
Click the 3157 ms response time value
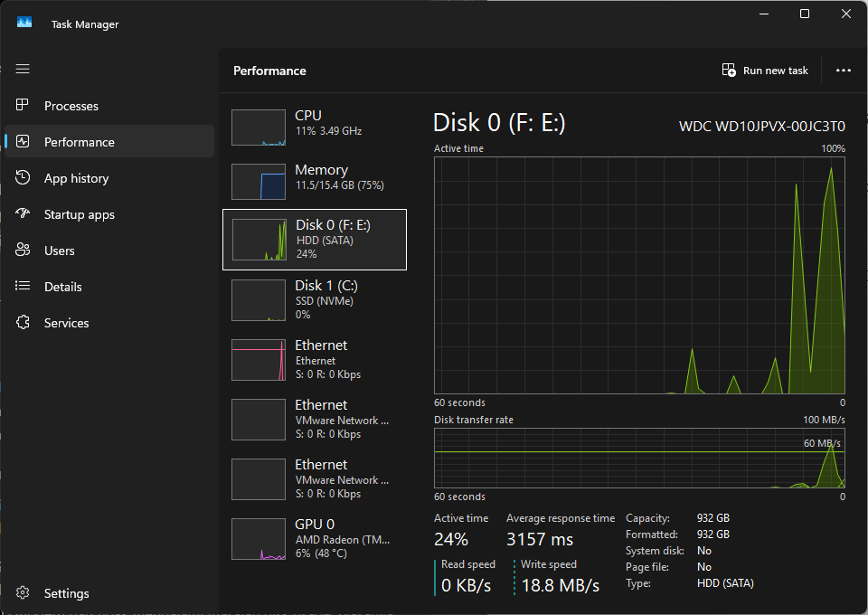tap(540, 539)
